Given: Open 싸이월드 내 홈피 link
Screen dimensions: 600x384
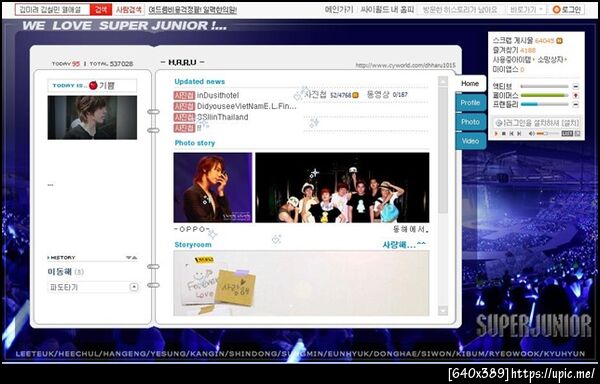Looking at the screenshot, I should 387,10.
